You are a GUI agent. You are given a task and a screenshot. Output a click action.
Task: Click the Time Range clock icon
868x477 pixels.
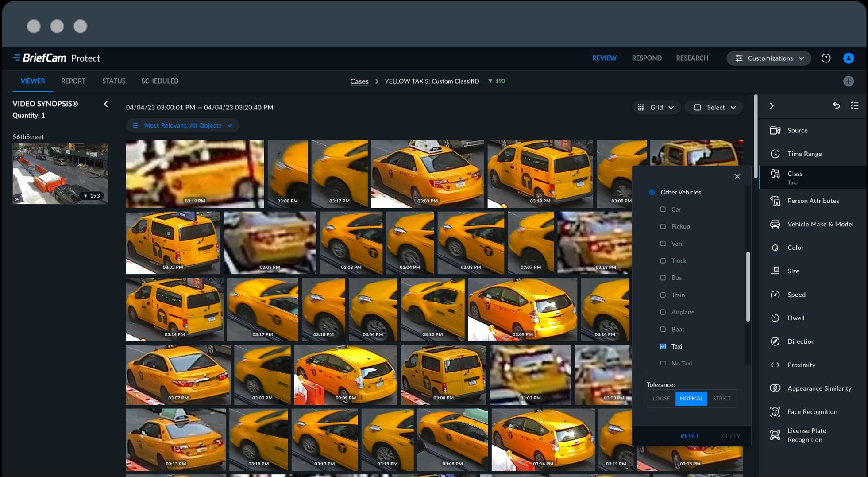coord(775,154)
